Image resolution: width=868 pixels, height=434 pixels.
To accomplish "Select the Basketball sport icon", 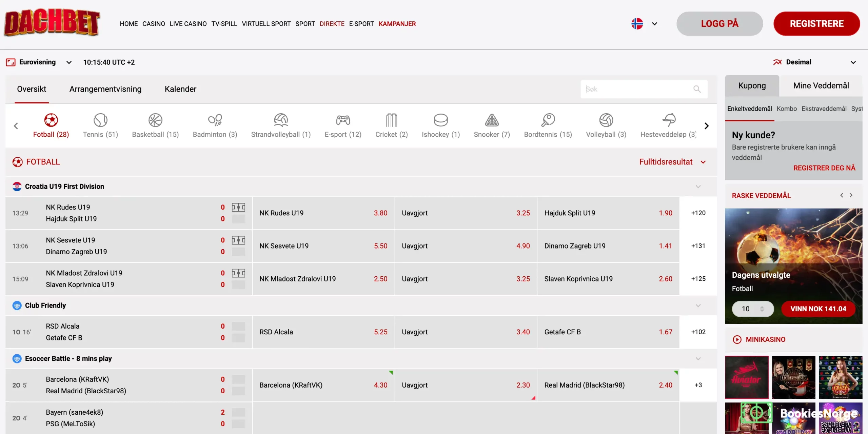I will pos(155,120).
